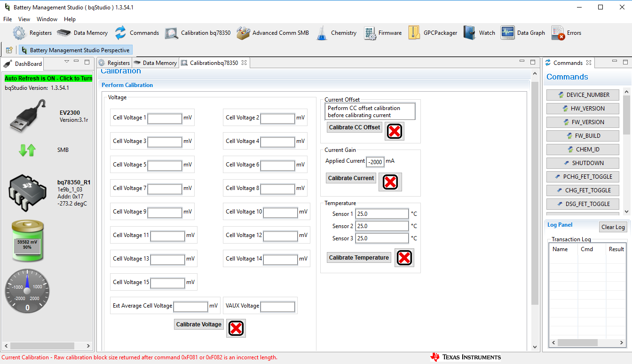The height and width of the screenshot is (364, 632).
Task: Send the DEVICE_NUMBER command
Action: [x=583, y=95]
